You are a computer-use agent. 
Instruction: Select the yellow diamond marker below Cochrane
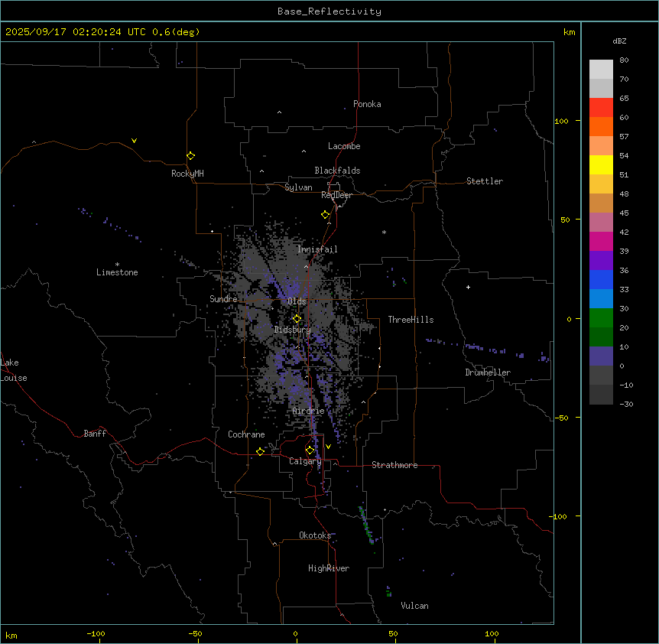point(260,452)
